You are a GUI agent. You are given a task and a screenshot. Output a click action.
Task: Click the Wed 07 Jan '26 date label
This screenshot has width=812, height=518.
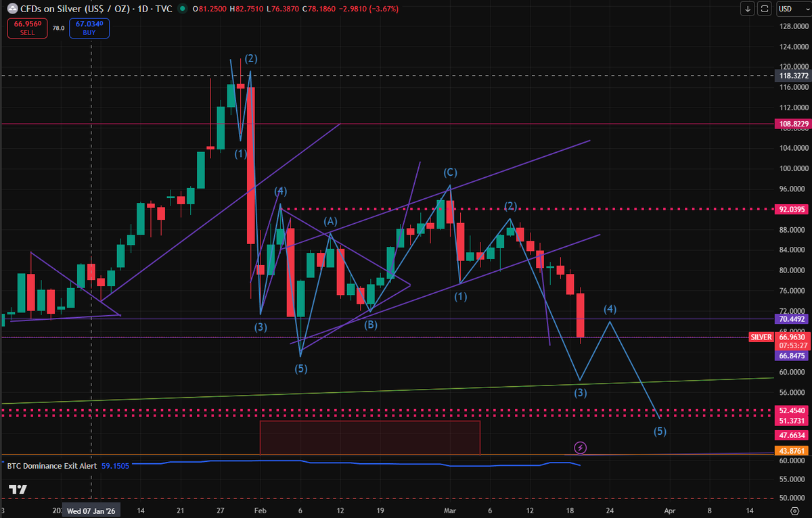click(91, 511)
